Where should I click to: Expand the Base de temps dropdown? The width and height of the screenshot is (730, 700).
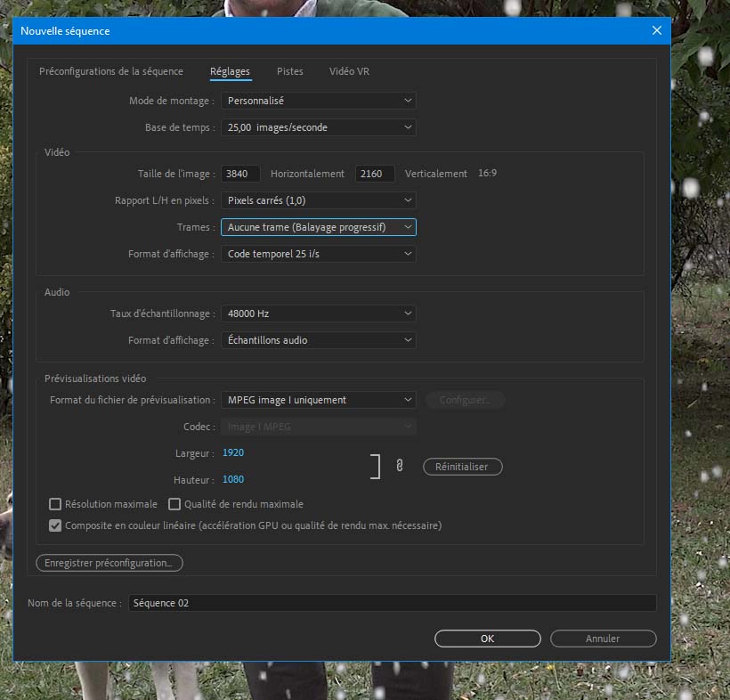coord(318,127)
